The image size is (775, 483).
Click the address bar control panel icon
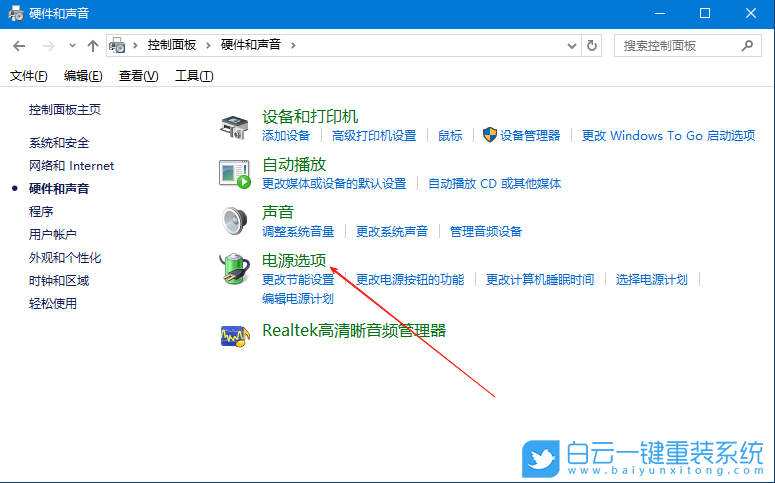(117, 45)
